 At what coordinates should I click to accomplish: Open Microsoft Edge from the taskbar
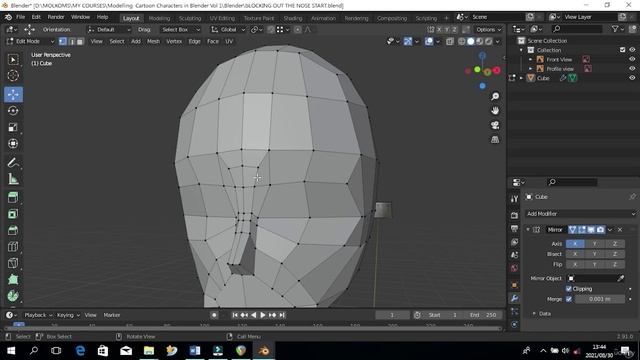point(80,351)
